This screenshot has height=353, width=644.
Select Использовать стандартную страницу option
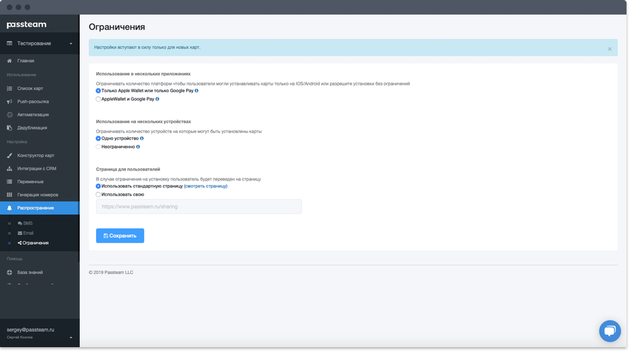click(x=98, y=186)
